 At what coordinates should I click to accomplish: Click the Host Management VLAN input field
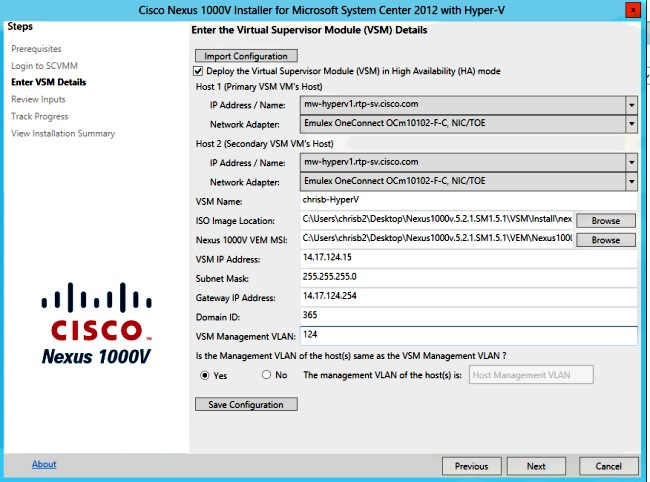click(x=531, y=375)
